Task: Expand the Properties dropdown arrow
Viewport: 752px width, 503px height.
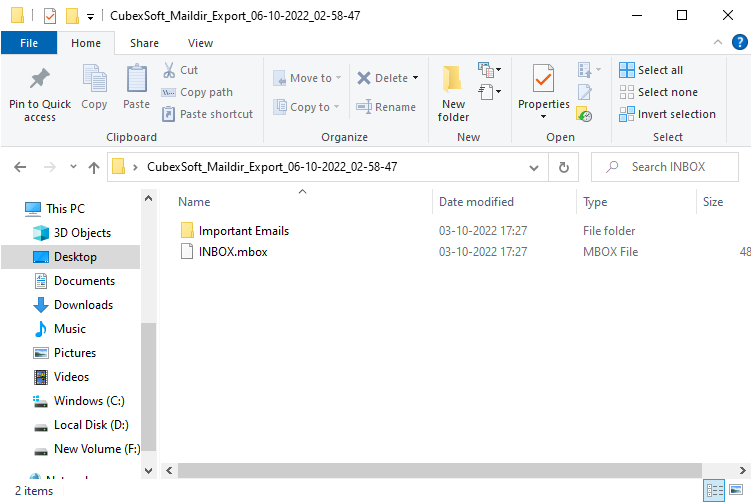Action: tap(543, 117)
